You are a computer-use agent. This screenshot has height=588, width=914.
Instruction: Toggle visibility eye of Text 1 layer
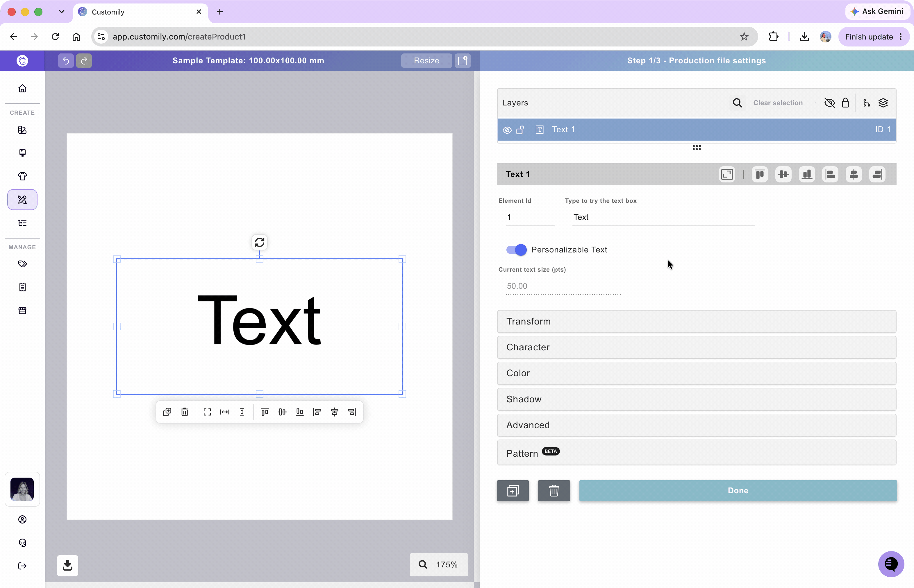(x=507, y=130)
